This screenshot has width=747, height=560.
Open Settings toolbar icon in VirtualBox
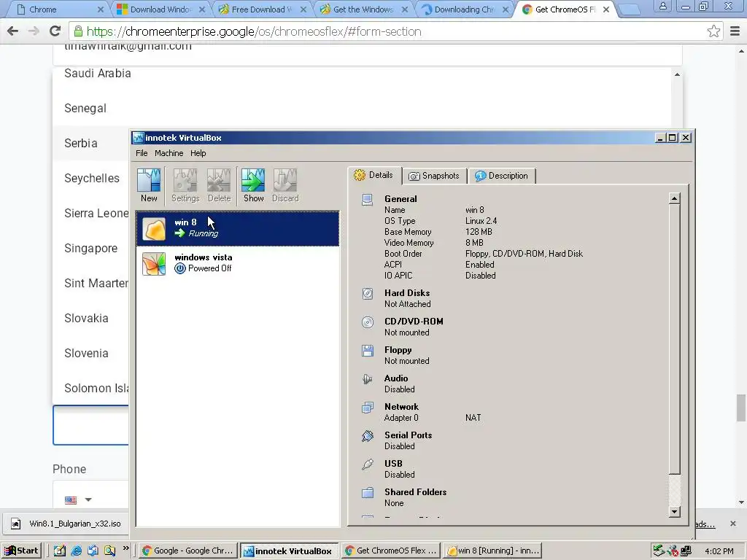tap(185, 186)
